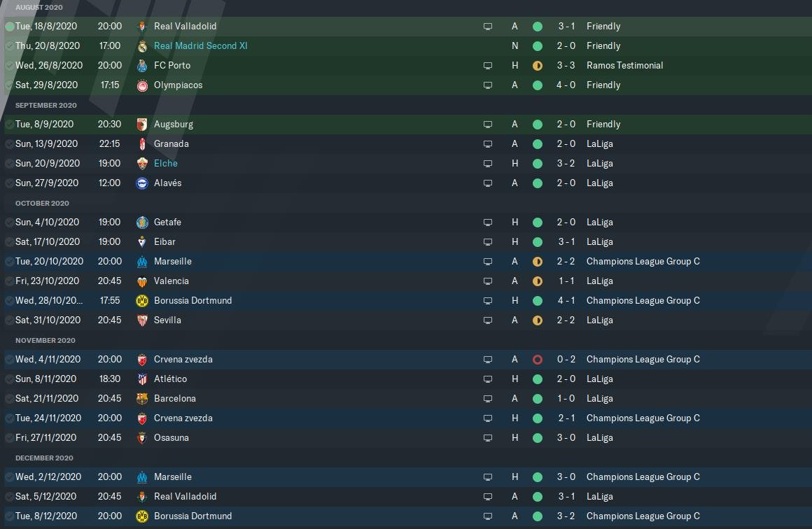This screenshot has height=529, width=812.
Task: Click Champions League Group C on 2/12 Marseille row
Action: [643, 477]
